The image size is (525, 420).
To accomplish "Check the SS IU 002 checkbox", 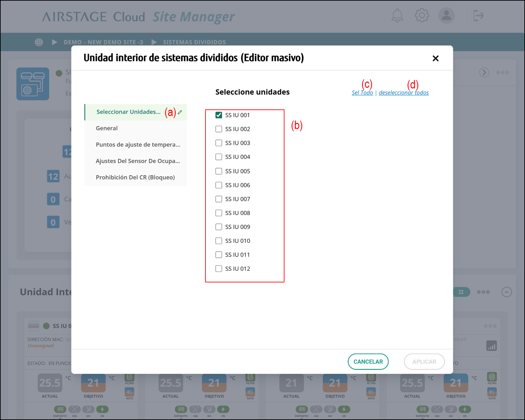I will [x=219, y=129].
